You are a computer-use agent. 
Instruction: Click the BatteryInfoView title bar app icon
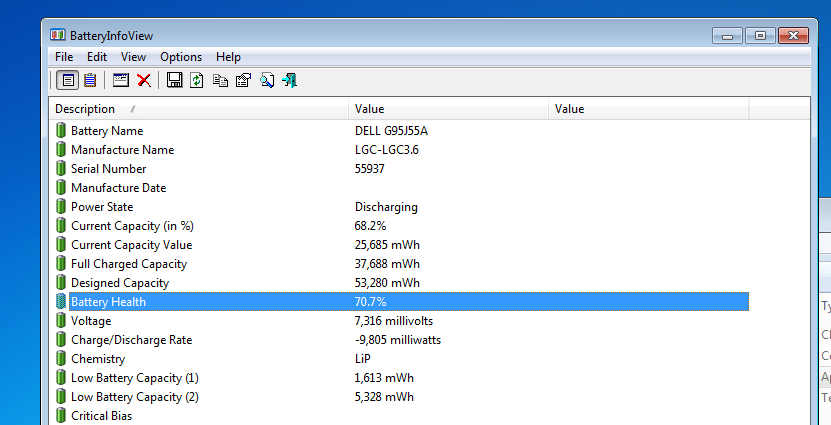[x=57, y=36]
